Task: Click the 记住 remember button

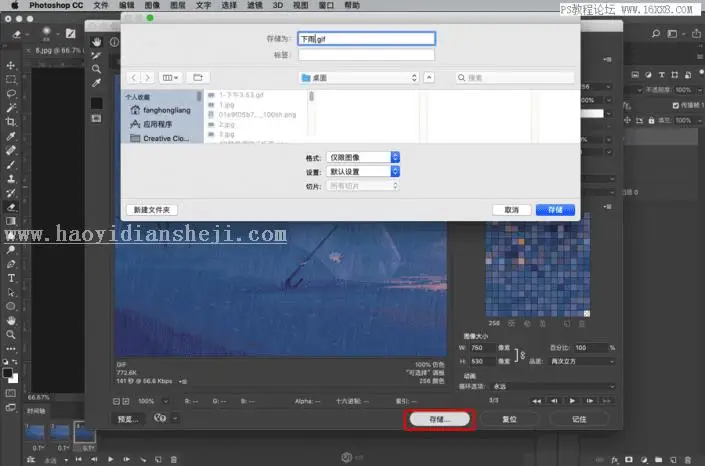Action: point(579,419)
